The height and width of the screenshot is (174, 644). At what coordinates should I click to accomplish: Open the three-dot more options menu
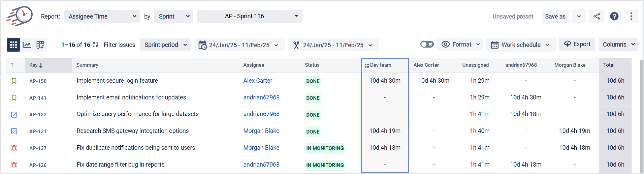(x=631, y=17)
